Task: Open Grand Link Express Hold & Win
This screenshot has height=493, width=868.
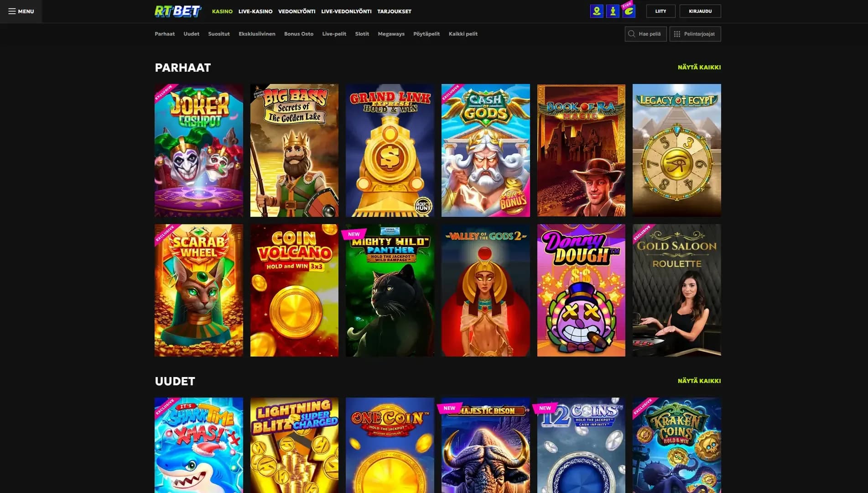Action: coord(390,150)
